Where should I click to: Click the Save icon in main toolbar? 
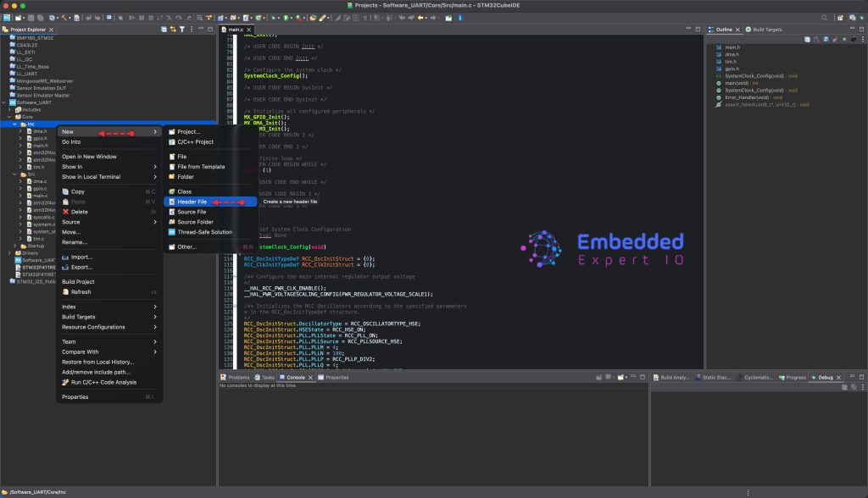tap(31, 18)
